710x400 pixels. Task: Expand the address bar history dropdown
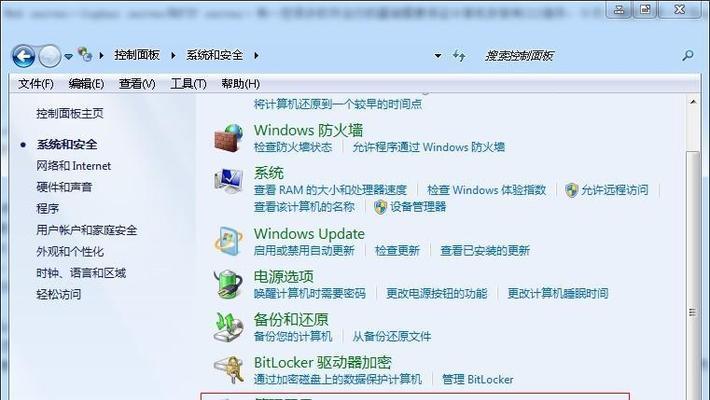438,56
